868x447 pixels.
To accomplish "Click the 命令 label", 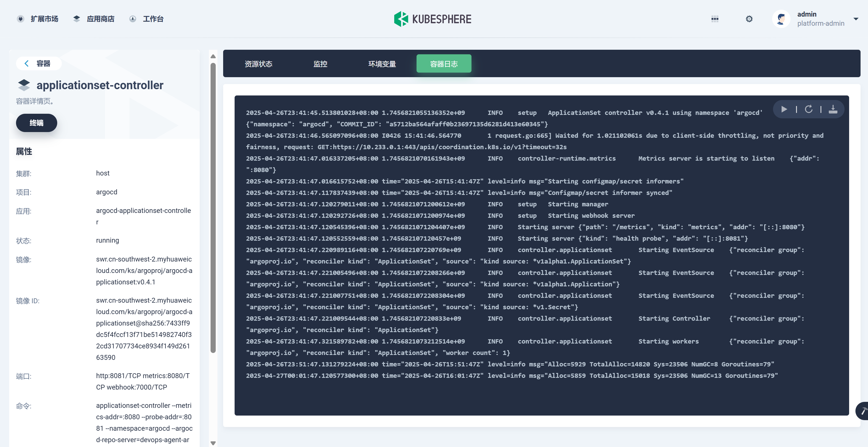I will [23, 406].
